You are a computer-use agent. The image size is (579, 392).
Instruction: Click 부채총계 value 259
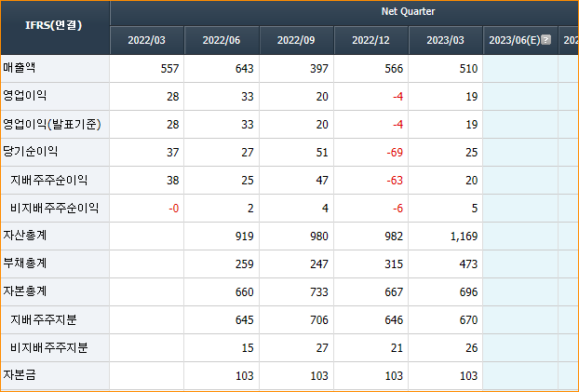pyautogui.click(x=245, y=264)
